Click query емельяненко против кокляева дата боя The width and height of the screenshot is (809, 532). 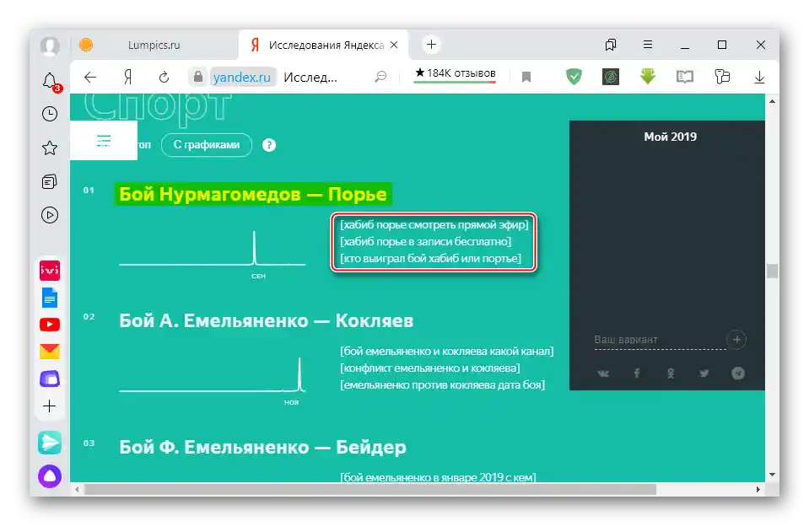pyautogui.click(x=442, y=384)
